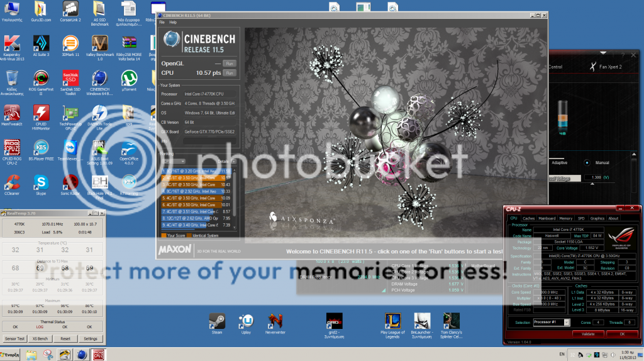Screen dimensions: 644x361
Task: Launch CCleaner from the desktop
Action: [x=11, y=183]
